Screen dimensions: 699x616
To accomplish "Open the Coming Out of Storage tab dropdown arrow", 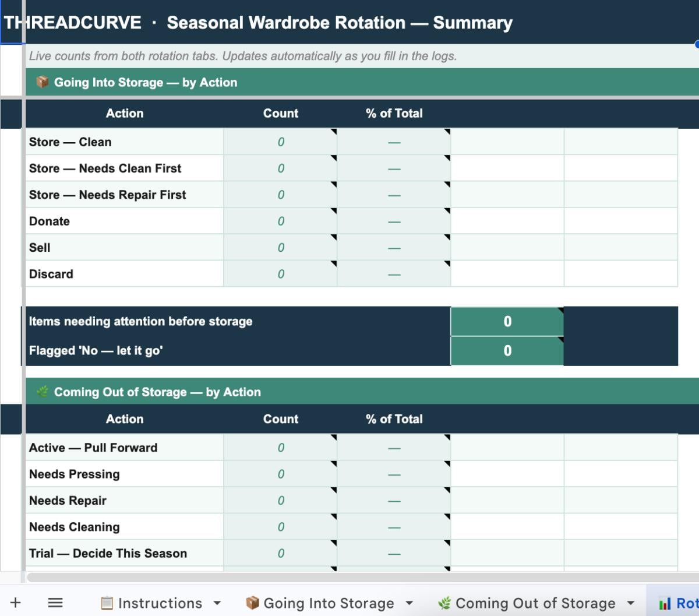I will point(630,603).
